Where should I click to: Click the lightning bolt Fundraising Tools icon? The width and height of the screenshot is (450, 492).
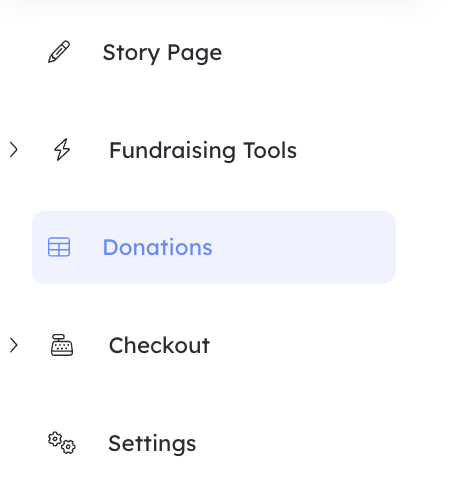[x=62, y=150]
